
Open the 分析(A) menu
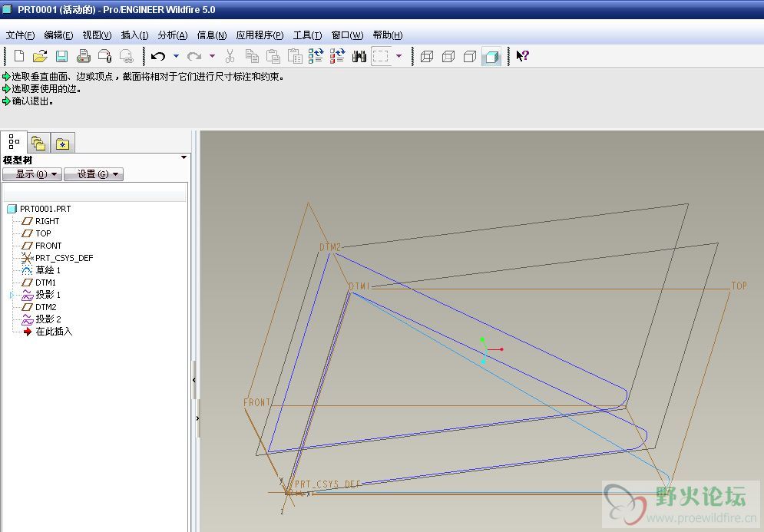[173, 35]
